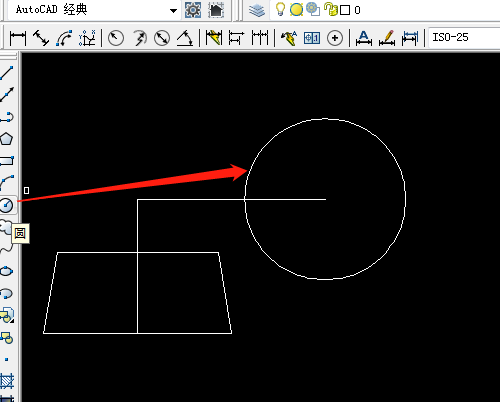
Task: Click the Angular dimension icon
Action: point(185,38)
